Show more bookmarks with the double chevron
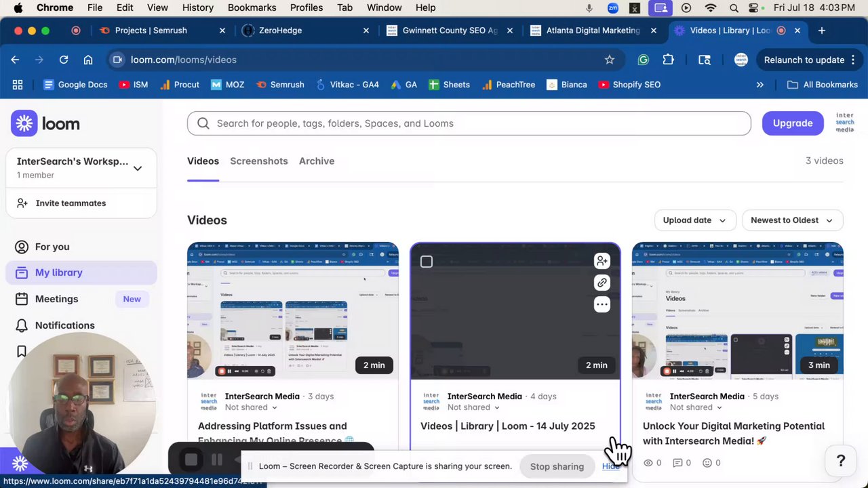Screen dimensions: 868x488 (760, 85)
